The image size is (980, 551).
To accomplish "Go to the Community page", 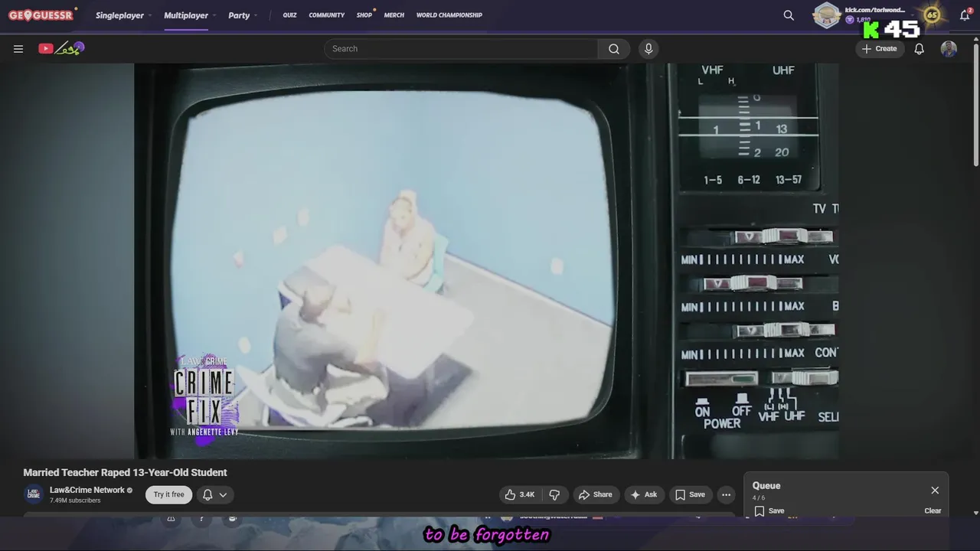I will coord(327,15).
